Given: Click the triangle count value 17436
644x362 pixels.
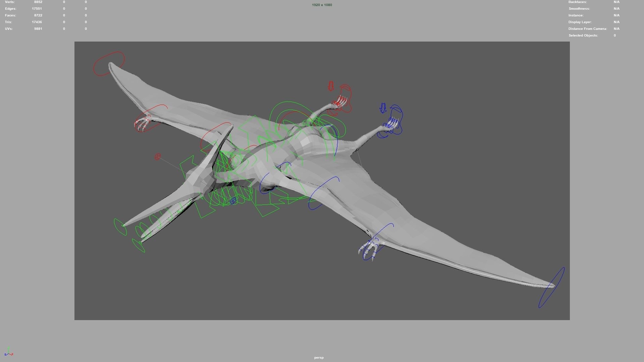Looking at the screenshot, I should tap(37, 22).
